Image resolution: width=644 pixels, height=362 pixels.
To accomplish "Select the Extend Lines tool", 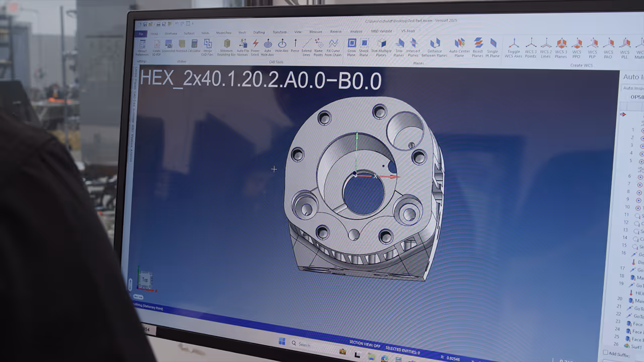I will [306, 47].
